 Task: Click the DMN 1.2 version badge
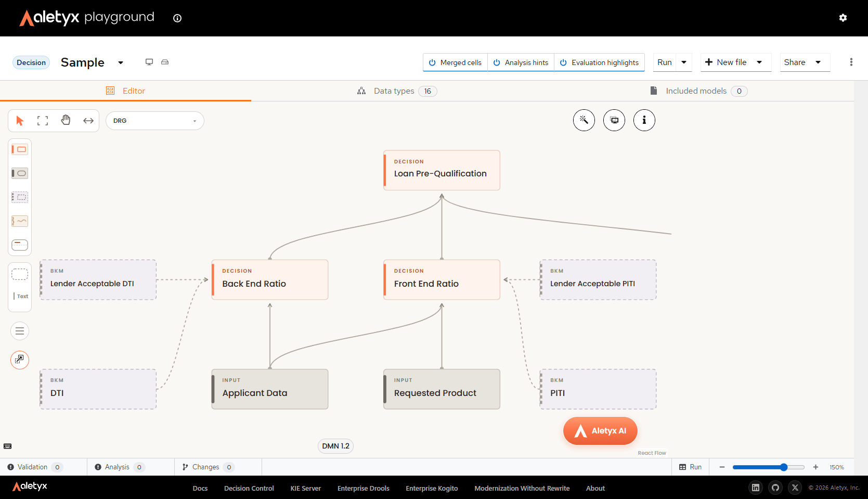335,446
